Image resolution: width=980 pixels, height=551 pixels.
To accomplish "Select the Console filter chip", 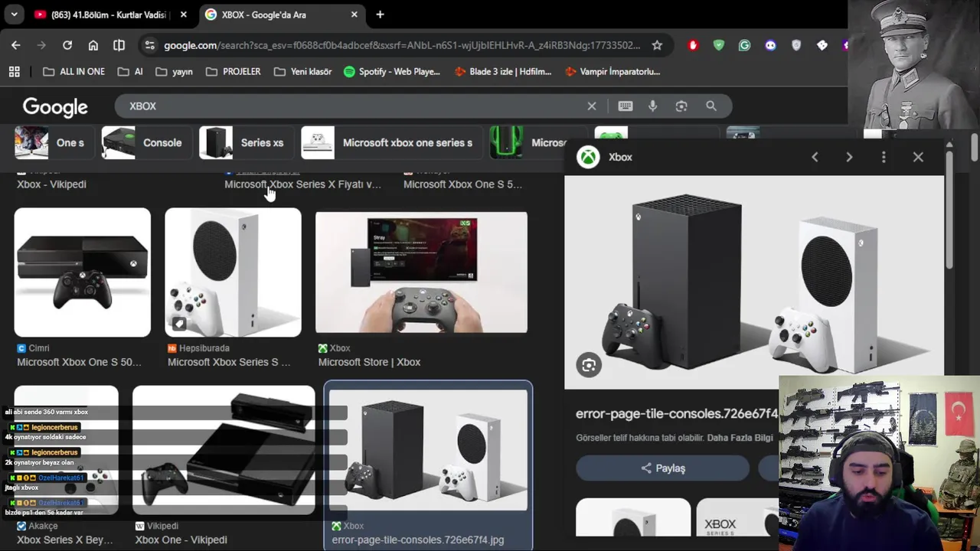I will tap(145, 143).
